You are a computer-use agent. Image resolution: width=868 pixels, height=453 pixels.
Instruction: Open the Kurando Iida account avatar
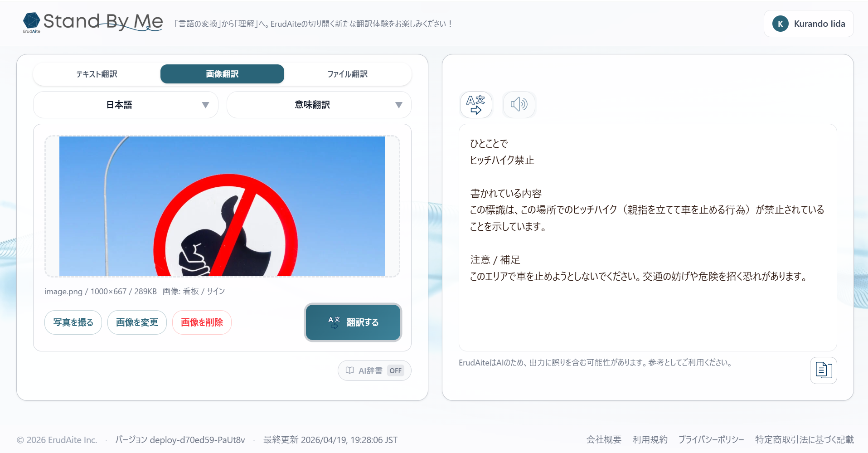click(x=780, y=24)
